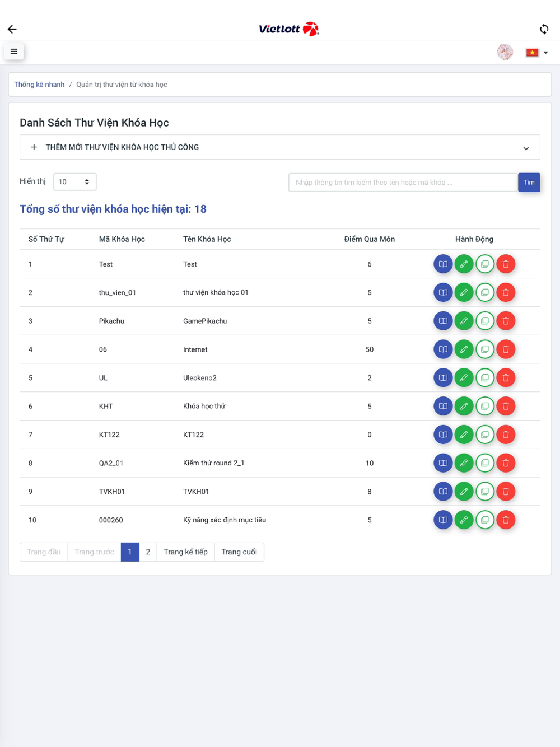Duplicate the Internet course
The image size is (560, 747).
click(485, 349)
